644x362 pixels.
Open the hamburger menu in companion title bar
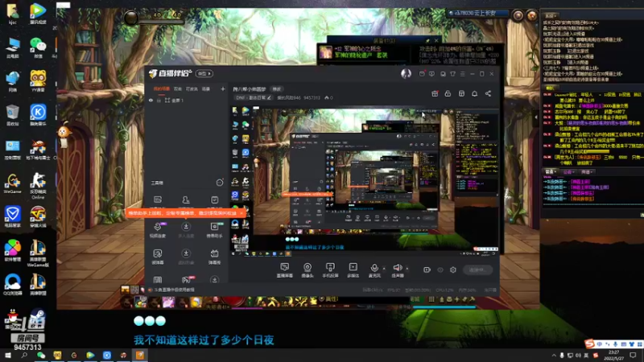pos(462,74)
